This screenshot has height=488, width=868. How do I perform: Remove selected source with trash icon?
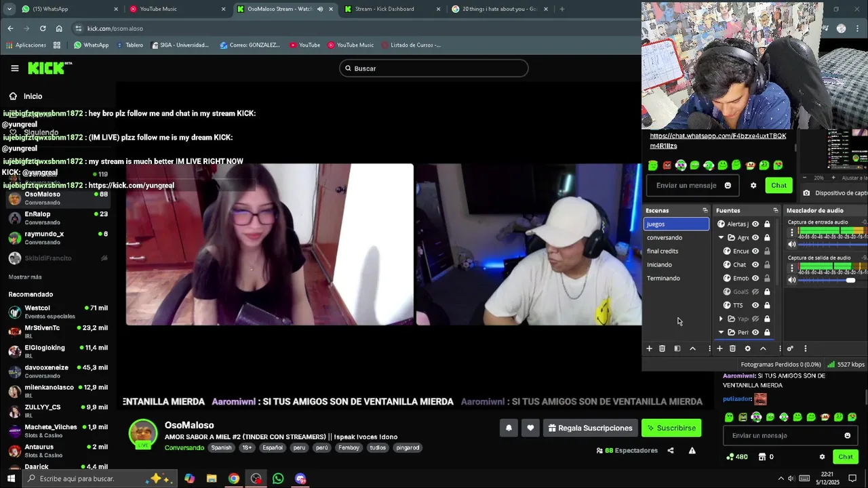point(732,348)
